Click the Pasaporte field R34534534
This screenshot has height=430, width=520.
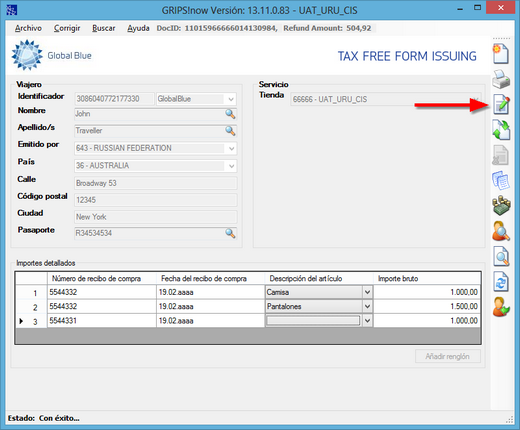click(155, 233)
